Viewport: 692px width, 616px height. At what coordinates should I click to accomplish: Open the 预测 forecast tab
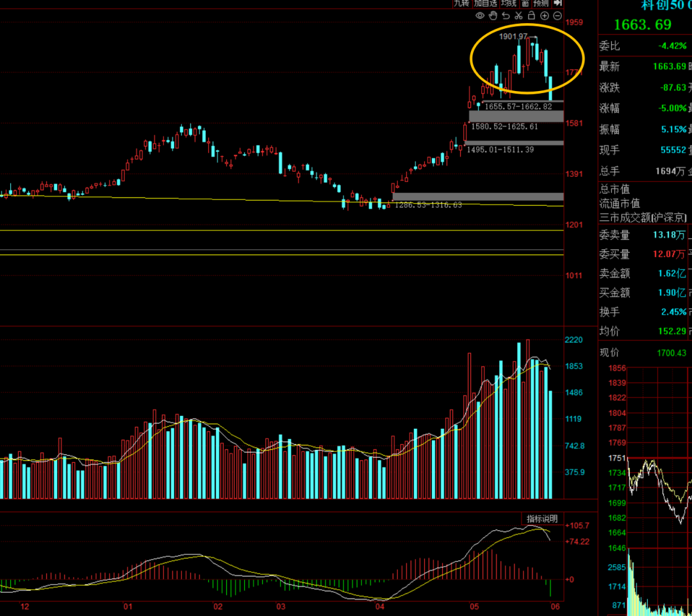click(x=541, y=3)
